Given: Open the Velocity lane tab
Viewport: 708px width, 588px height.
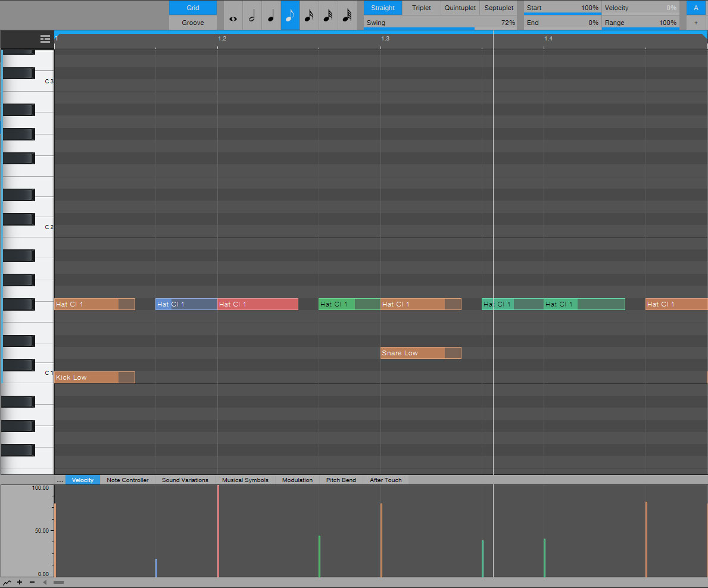Looking at the screenshot, I should tap(83, 480).
